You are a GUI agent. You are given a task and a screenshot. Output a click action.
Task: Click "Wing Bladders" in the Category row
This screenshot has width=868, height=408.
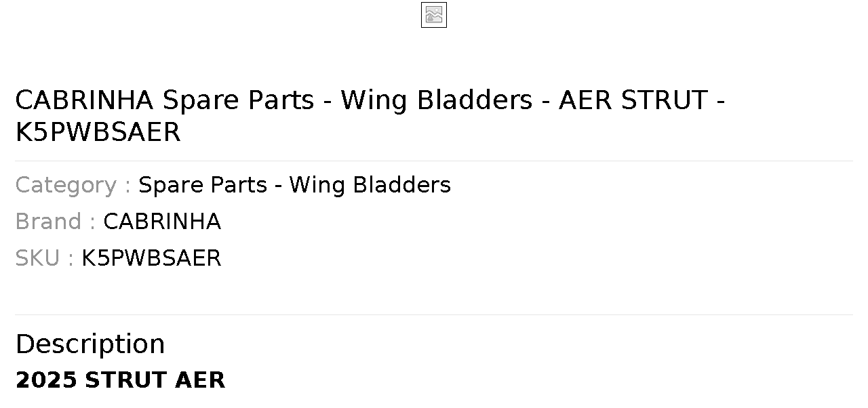click(370, 185)
